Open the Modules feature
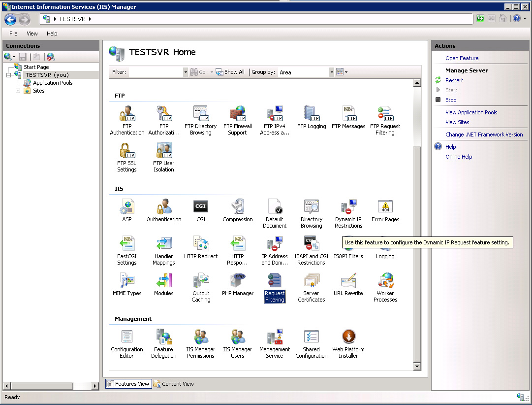The width and height of the screenshot is (532, 405). [164, 284]
